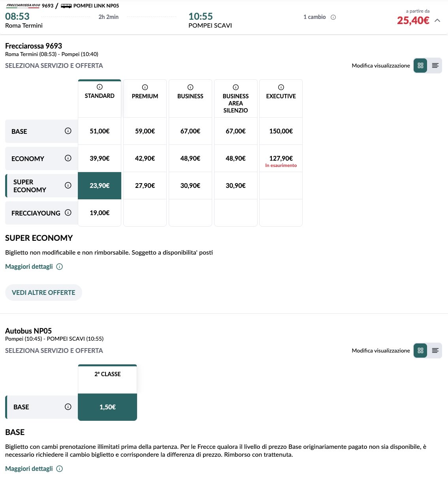Viewport: 448px width, 480px height.
Task: Open FRECCIAYOUNG fare info icon
Action: pos(68,213)
